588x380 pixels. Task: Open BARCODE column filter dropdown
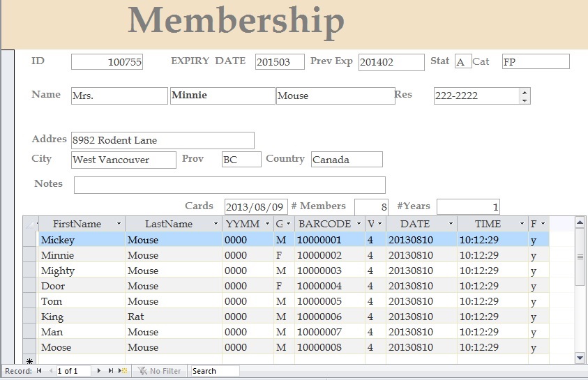point(359,224)
